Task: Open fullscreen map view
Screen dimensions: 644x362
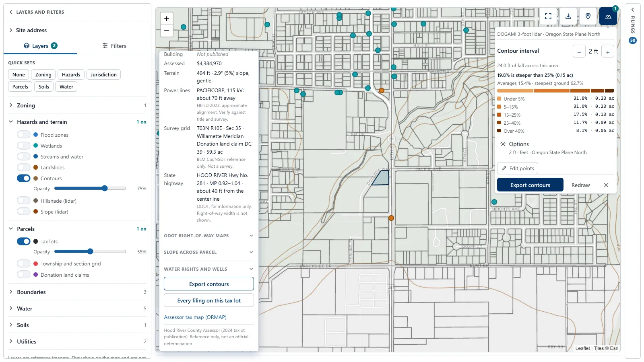Action: click(x=548, y=16)
